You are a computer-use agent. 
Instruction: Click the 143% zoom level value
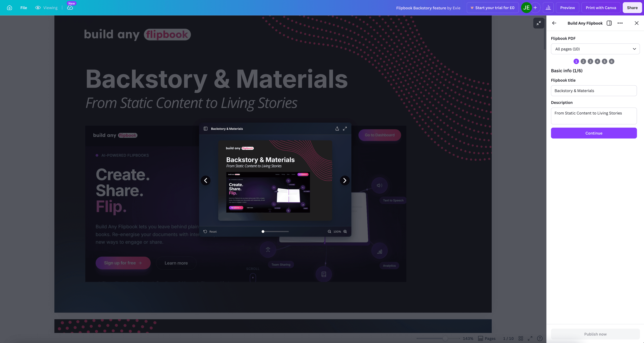click(x=468, y=338)
